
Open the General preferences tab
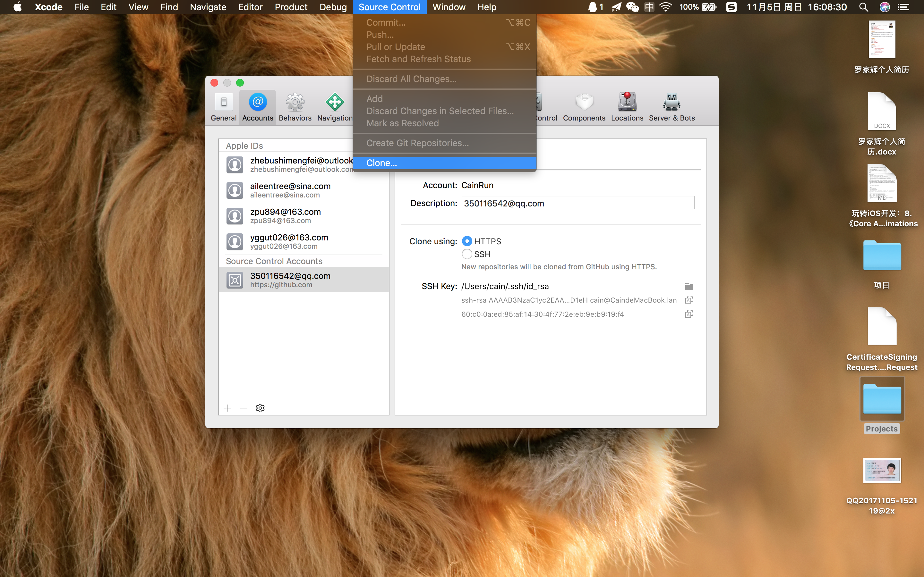(x=223, y=107)
